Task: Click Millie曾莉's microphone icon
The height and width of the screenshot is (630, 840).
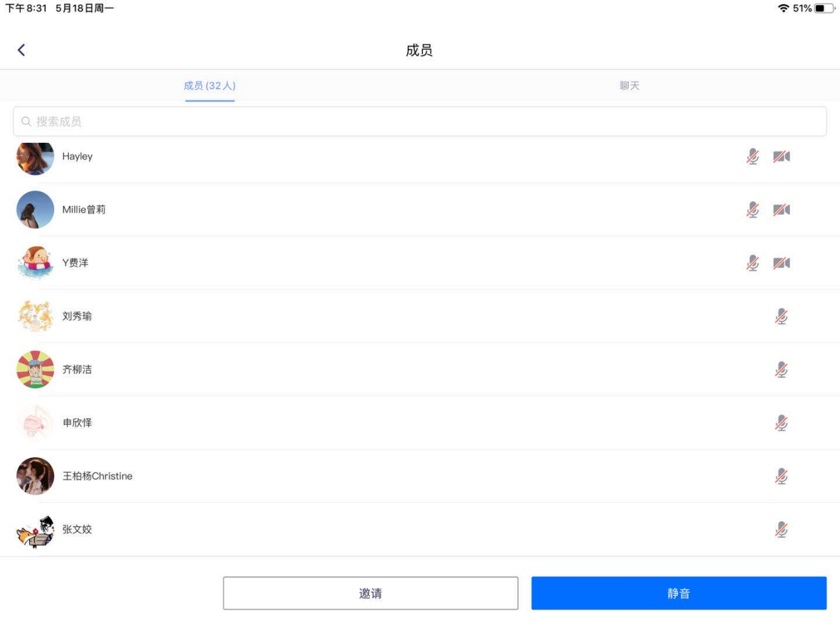Action: pos(753,210)
